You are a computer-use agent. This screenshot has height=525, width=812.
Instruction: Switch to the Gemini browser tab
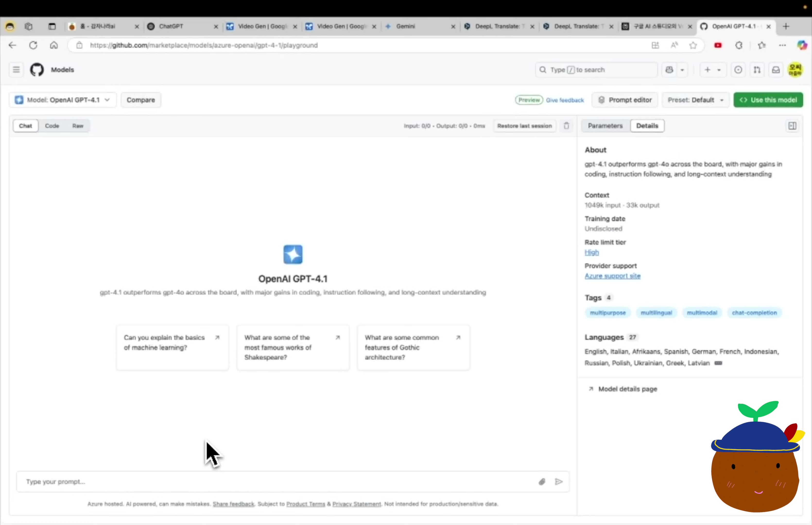point(421,26)
